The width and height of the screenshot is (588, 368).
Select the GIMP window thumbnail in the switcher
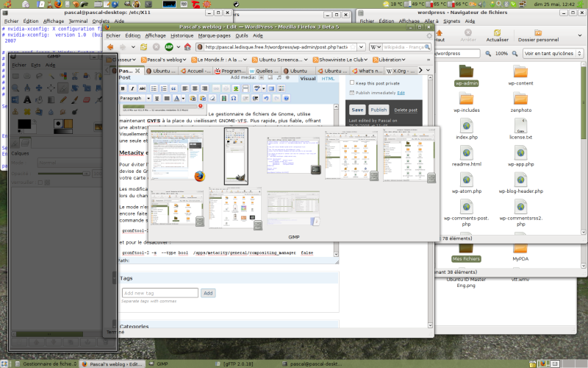[x=236, y=156]
